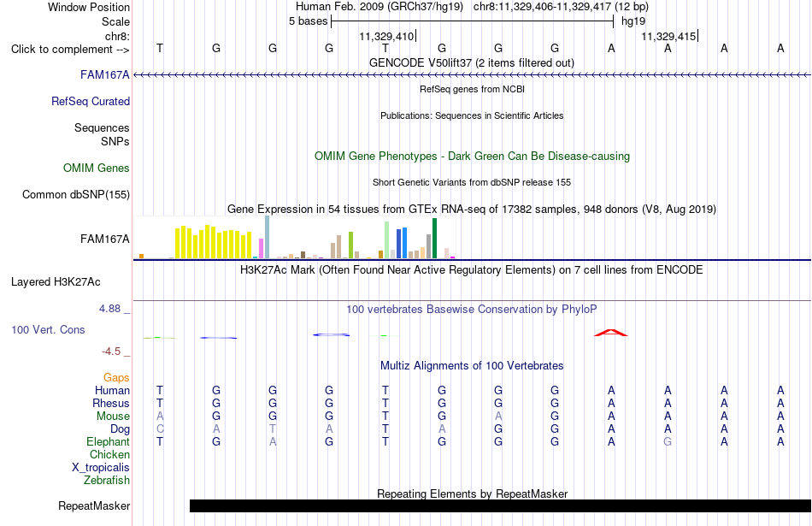This screenshot has width=812, height=526.
Task: Click the X_tropicalis species row label
Action: pos(101,468)
